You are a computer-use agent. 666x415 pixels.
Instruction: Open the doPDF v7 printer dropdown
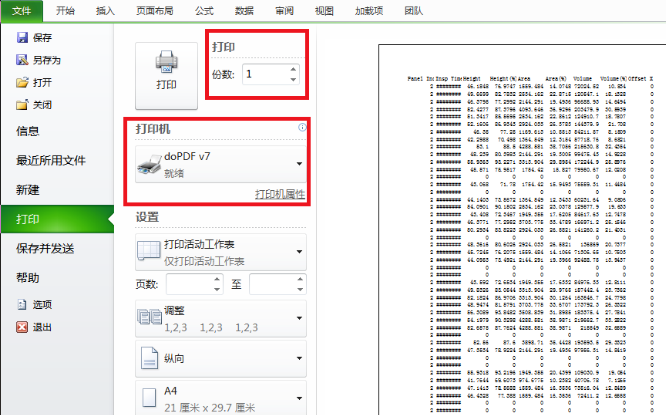pos(221,164)
